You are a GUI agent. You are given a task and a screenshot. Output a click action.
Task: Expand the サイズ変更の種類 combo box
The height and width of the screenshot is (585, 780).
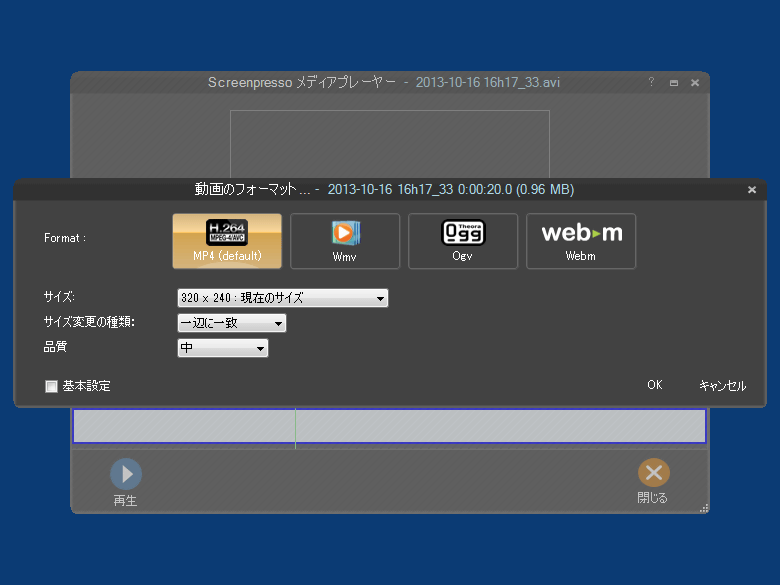232,323
